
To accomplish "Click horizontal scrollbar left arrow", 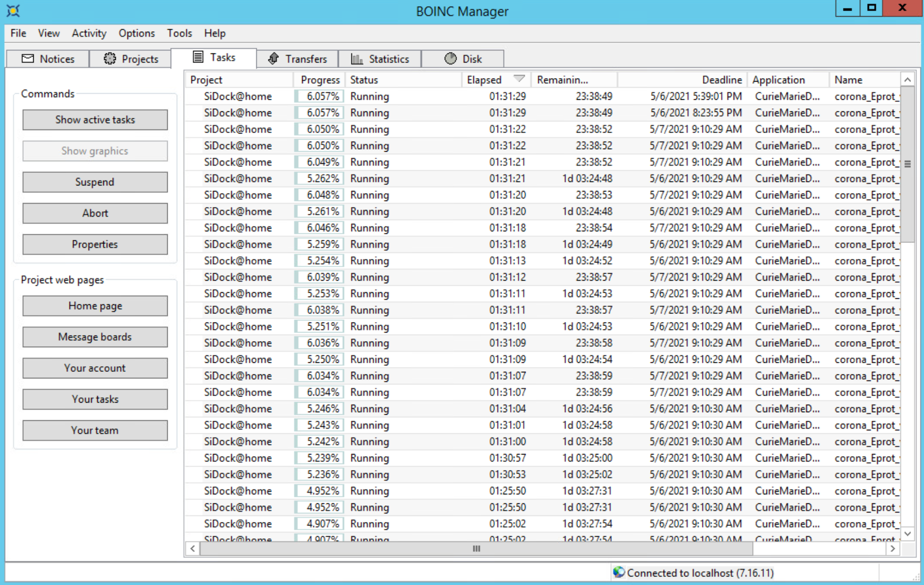I will click(x=192, y=549).
